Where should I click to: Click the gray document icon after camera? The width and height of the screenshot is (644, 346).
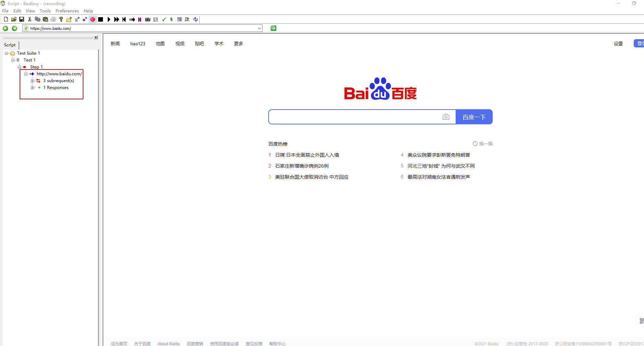click(155, 19)
